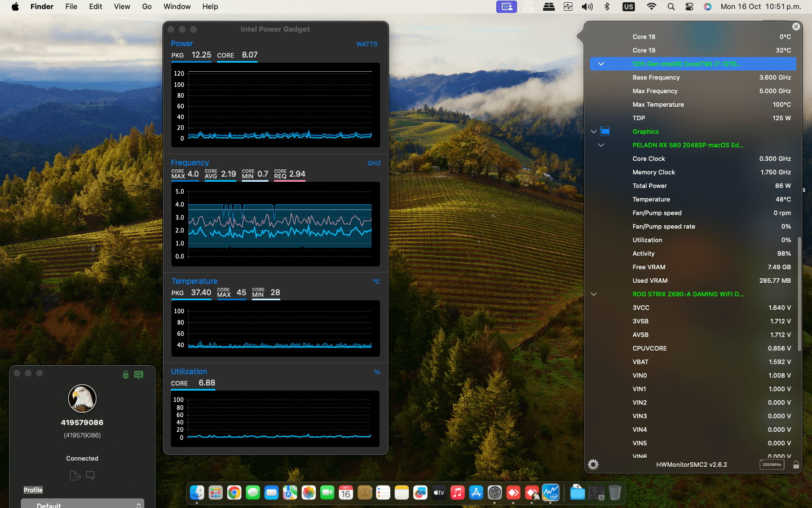
Task: Toggle the Bluetooth menu bar icon
Action: (607, 7)
